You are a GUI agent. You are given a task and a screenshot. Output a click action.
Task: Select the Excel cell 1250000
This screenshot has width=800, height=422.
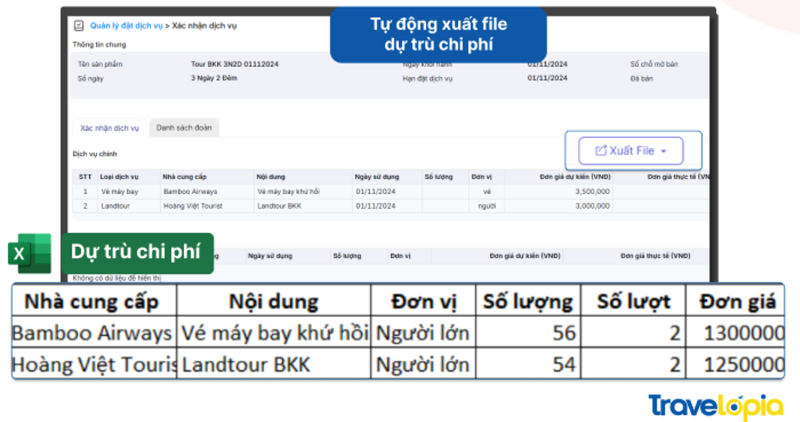(x=735, y=364)
